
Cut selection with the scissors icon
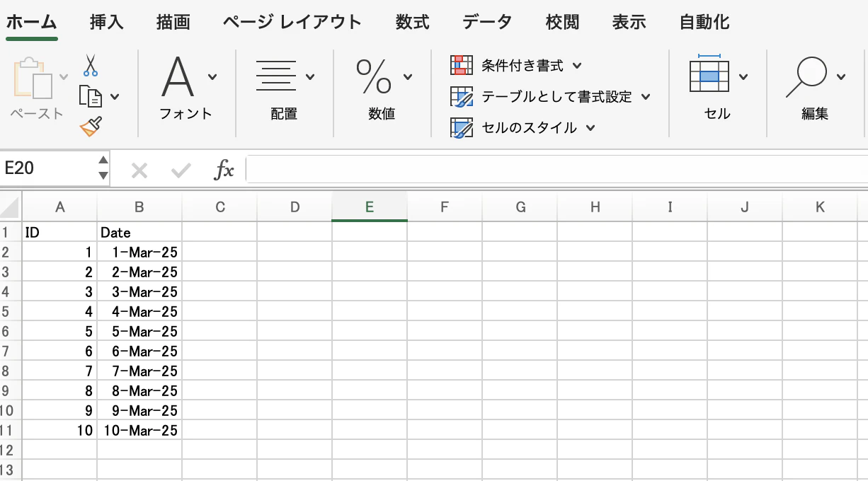(x=90, y=65)
